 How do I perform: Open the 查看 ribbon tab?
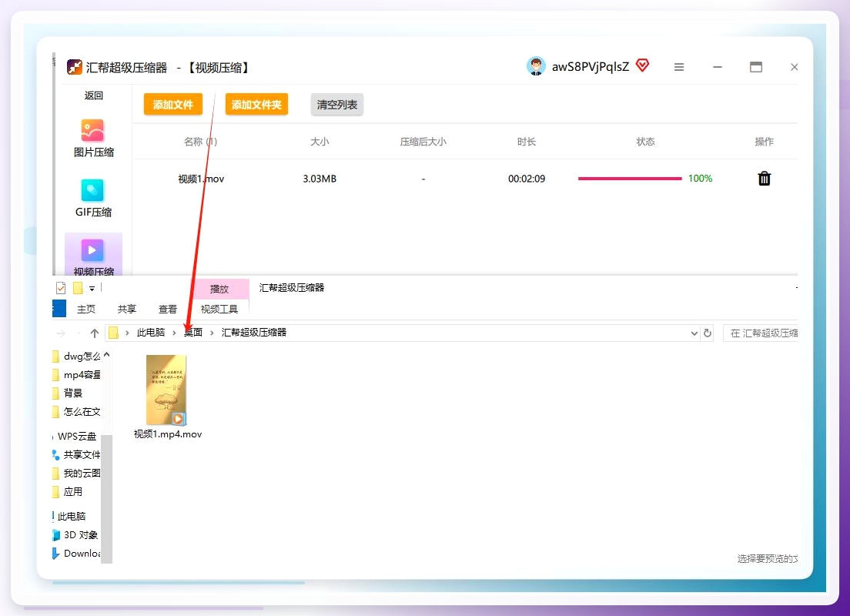[168, 309]
